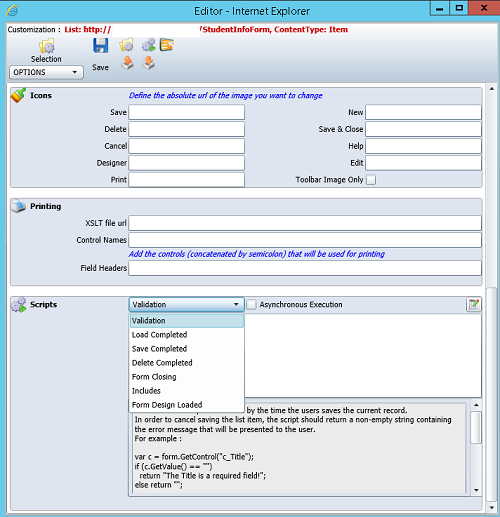
Task: Click the Print icon URL field
Action: tap(187, 180)
